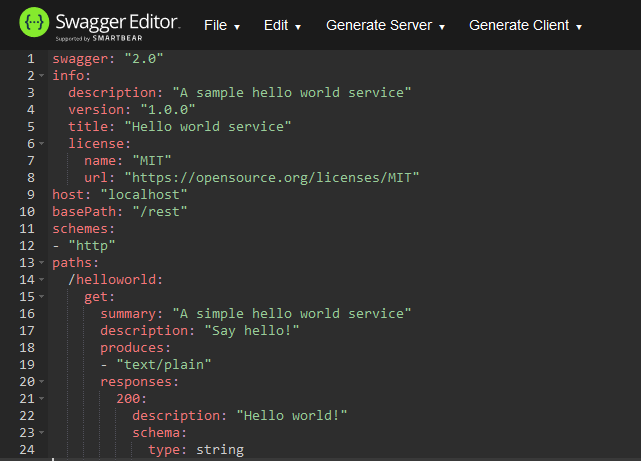Click the schemes: key on line 11
The image size is (641, 461).
point(83,228)
